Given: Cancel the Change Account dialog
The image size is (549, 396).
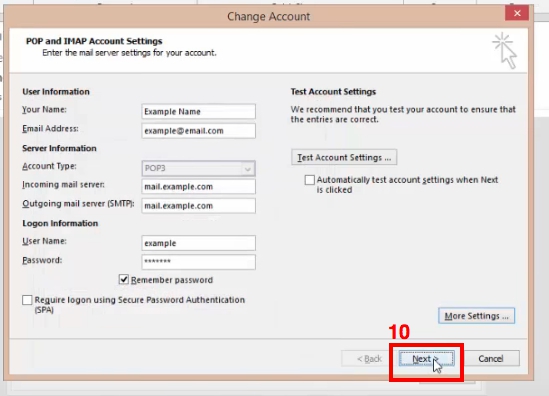Looking at the screenshot, I should pos(491,359).
